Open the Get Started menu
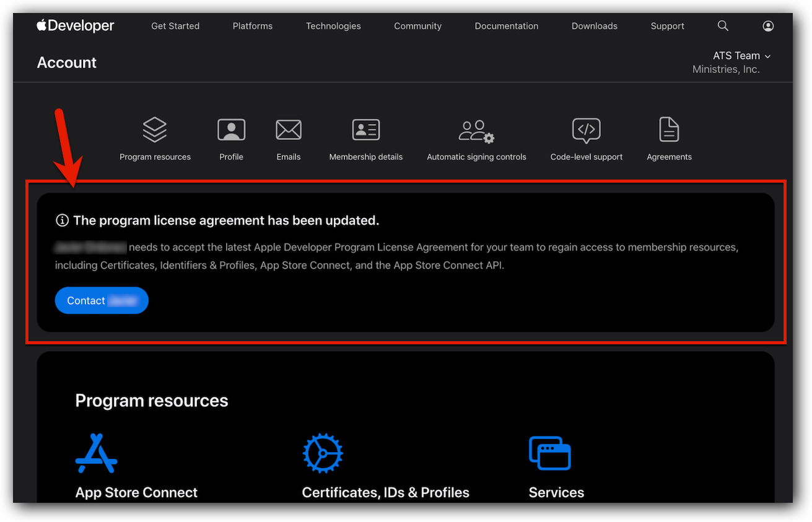This screenshot has width=812, height=522. tap(175, 26)
